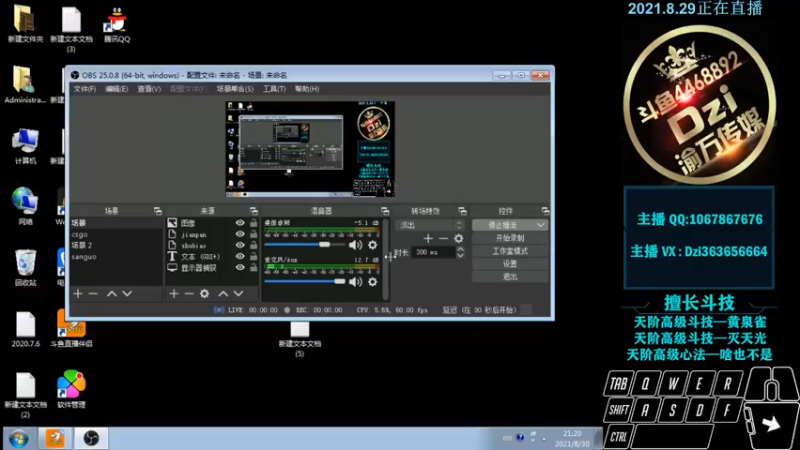Remove selected scene with minus icon
The width and height of the screenshot is (800, 450).
click(x=93, y=293)
